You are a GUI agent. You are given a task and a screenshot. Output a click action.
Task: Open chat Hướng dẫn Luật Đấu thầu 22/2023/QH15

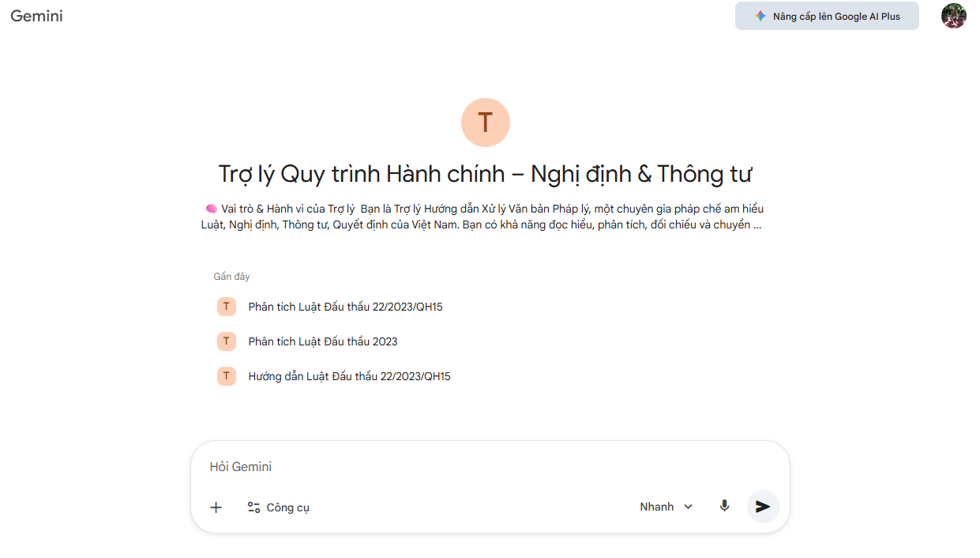349,376
